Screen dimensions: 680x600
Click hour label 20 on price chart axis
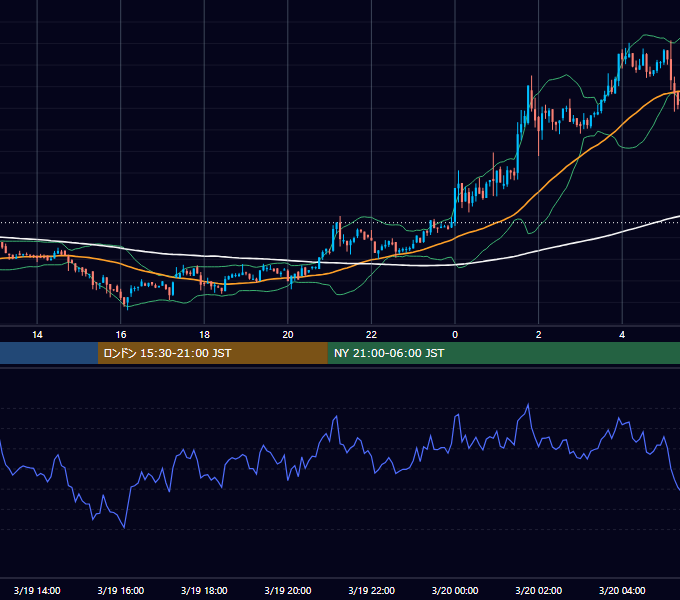click(x=288, y=335)
